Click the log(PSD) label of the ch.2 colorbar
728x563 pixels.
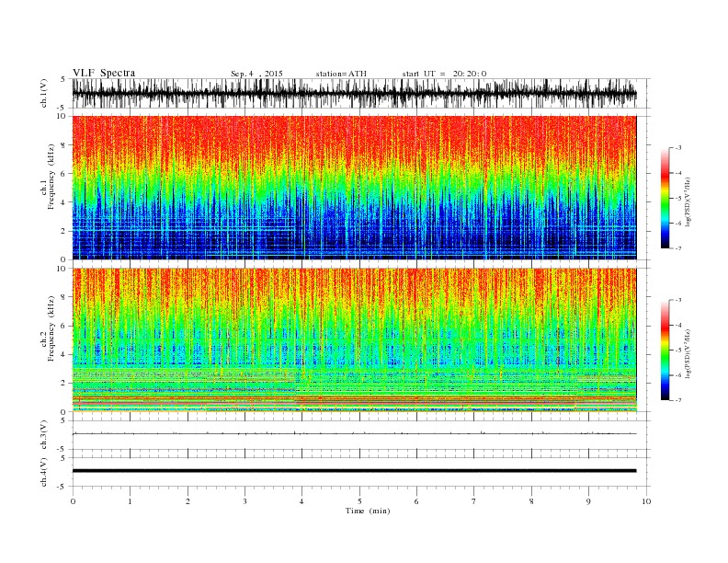(688, 353)
